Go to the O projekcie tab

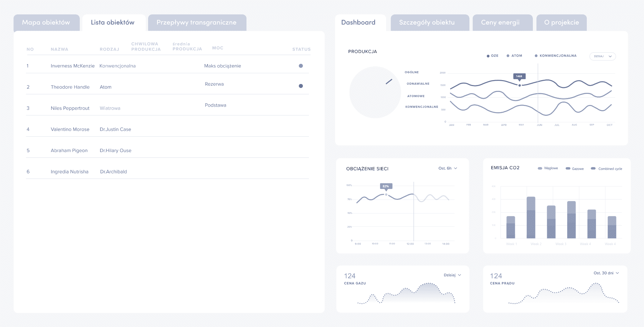(x=562, y=23)
